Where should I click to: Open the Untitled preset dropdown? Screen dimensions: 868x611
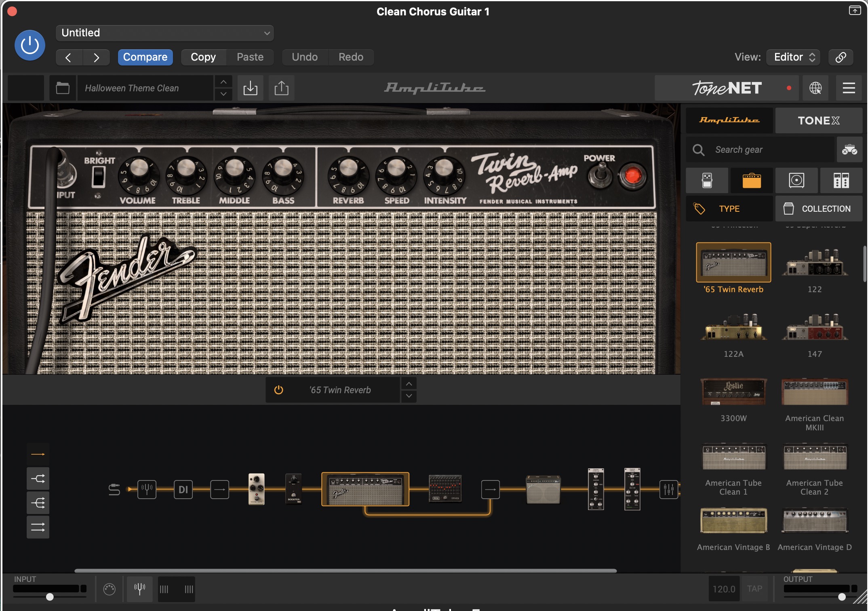pyautogui.click(x=165, y=33)
